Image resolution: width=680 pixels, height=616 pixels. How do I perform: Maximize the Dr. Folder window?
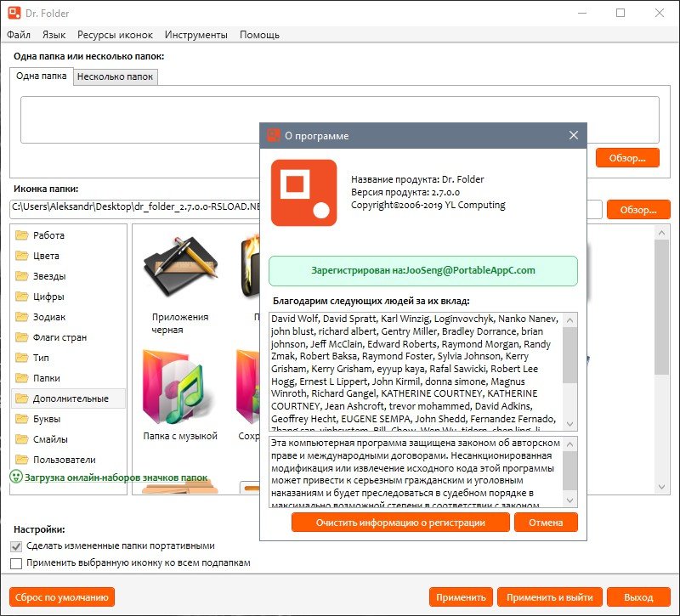pyautogui.click(x=620, y=13)
